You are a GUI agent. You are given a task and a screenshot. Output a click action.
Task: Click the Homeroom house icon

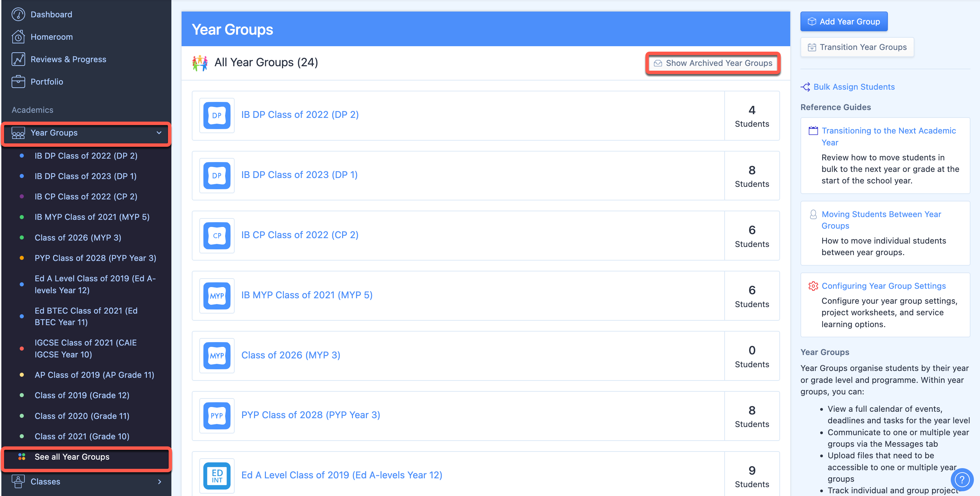18,37
